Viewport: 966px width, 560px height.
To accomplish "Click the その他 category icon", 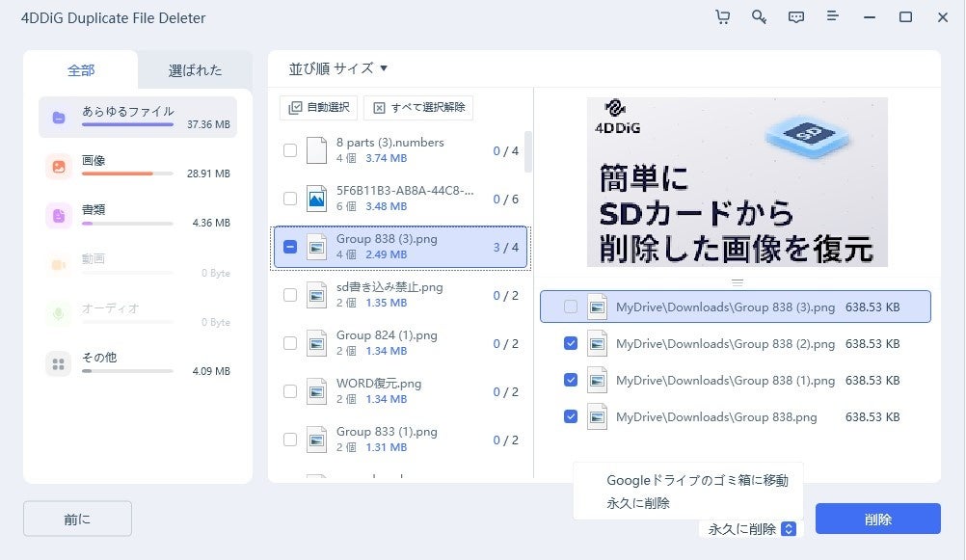I will [59, 364].
